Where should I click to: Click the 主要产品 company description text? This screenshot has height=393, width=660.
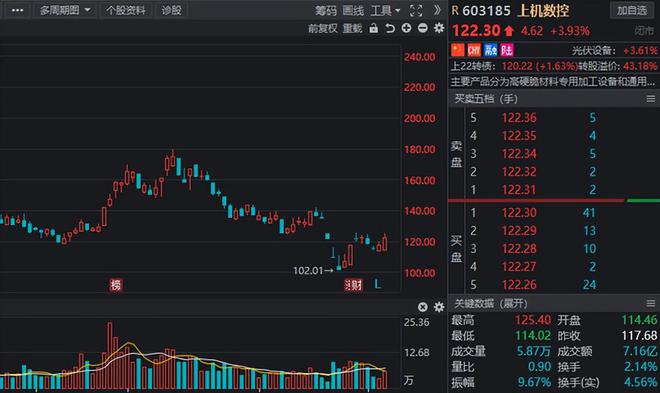point(553,81)
